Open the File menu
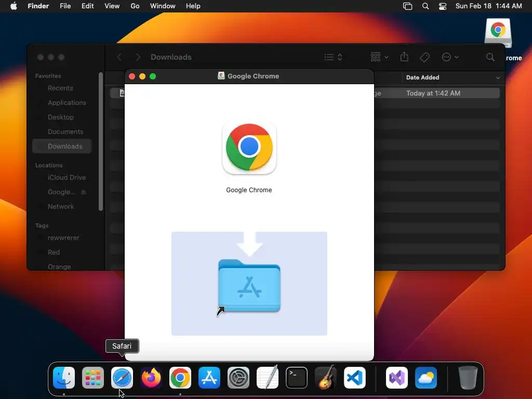Screen dimensions: 532x399 [65, 6]
